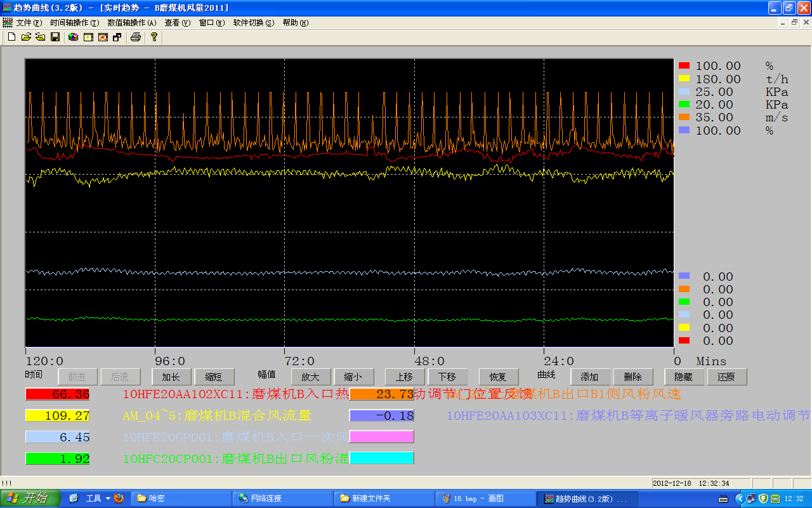Screen dimensions: 812x508
Task: Click the Print toolbar icon
Action: pos(135,37)
